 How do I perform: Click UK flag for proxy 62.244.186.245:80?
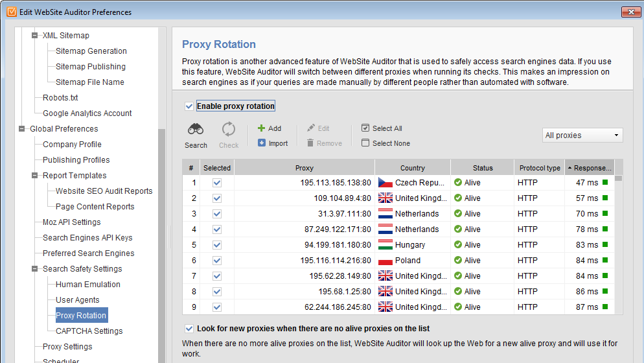(x=385, y=307)
